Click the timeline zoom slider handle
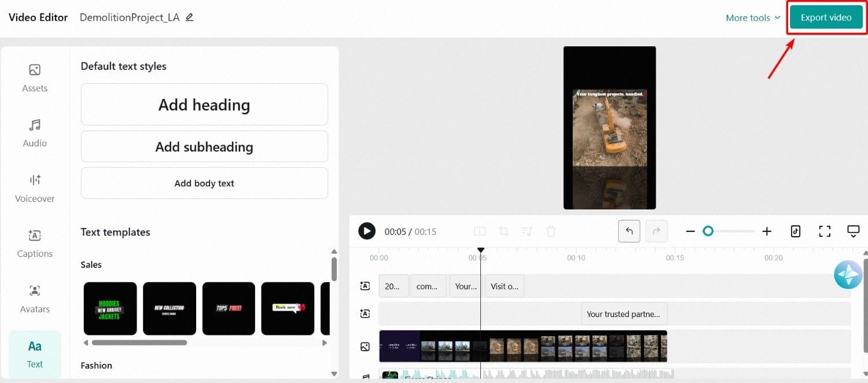 708,231
